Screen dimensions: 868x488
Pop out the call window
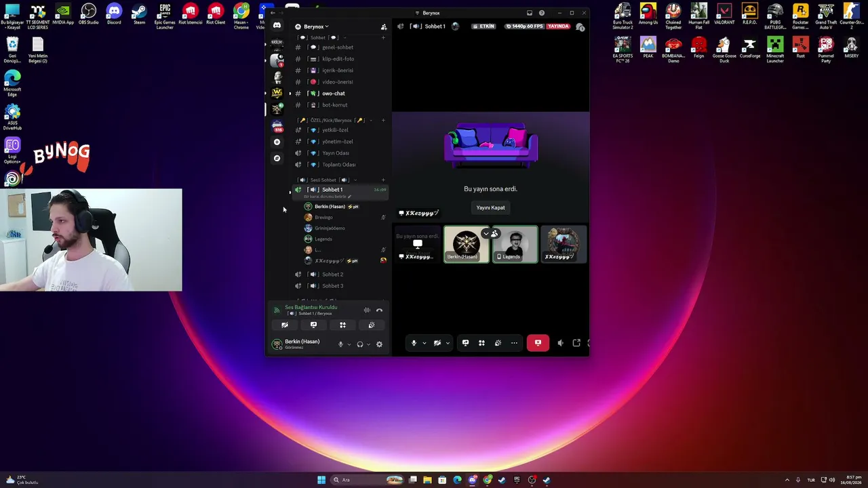coord(576,343)
